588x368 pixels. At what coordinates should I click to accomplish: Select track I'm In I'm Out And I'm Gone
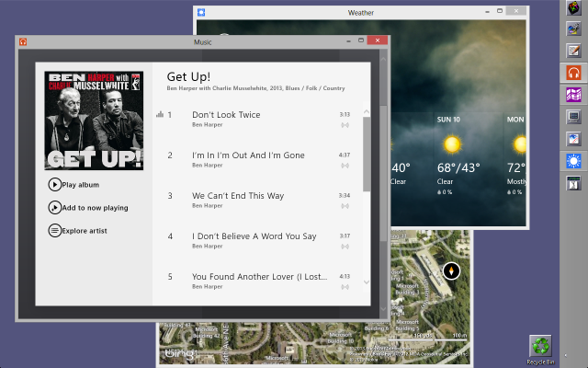coord(248,155)
